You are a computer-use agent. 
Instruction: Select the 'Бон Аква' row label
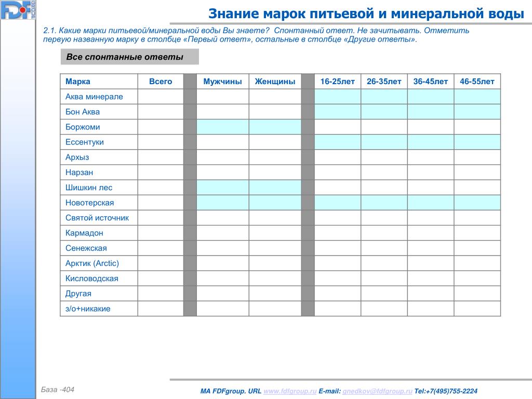pos(83,112)
